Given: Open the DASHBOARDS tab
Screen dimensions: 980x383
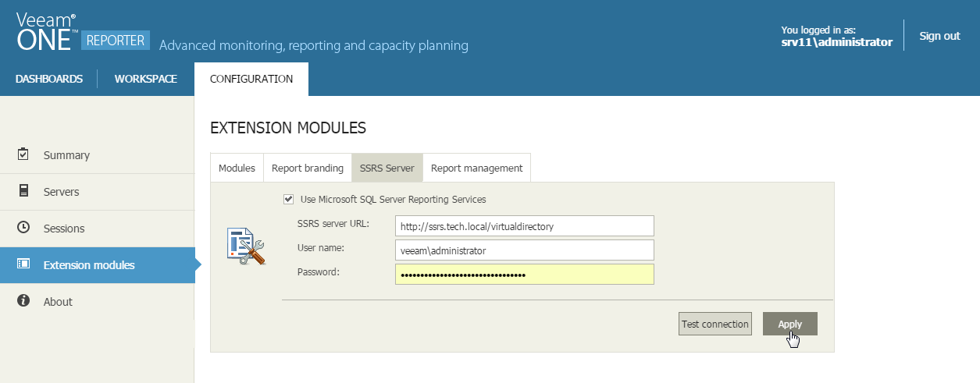Looking at the screenshot, I should coord(49,79).
